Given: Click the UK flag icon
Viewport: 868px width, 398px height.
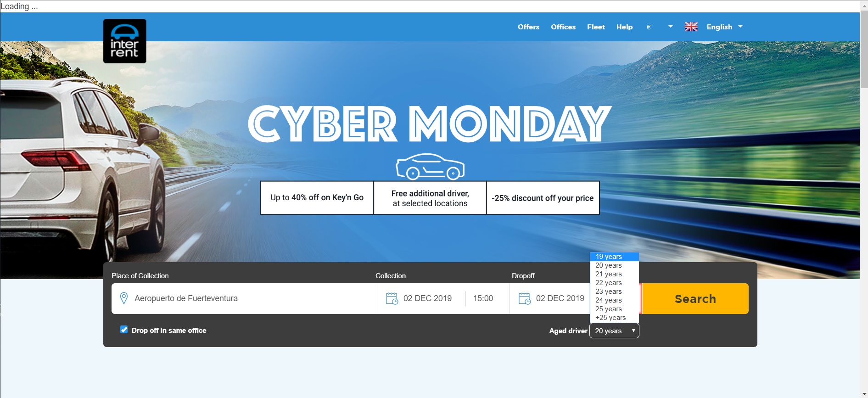Looking at the screenshot, I should (691, 27).
